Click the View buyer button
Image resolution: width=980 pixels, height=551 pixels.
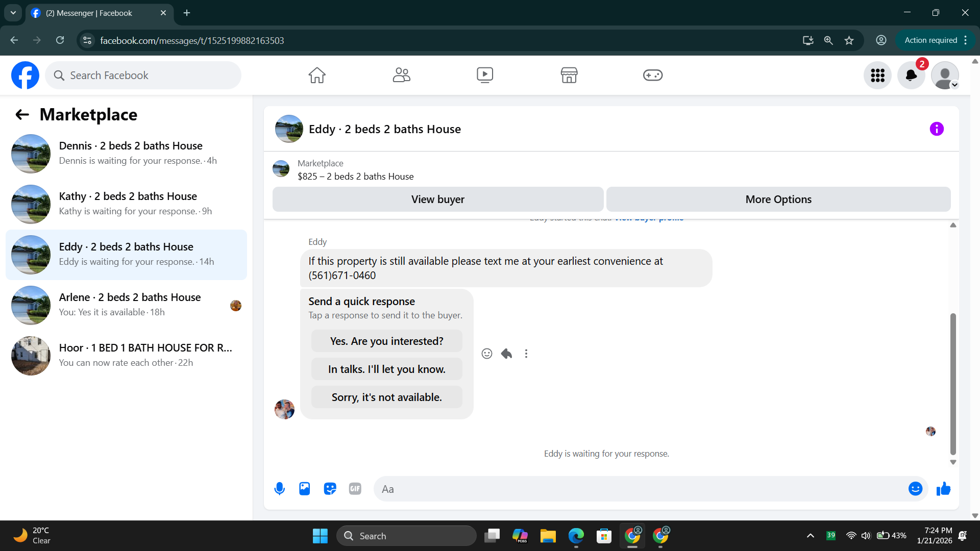[438, 199]
